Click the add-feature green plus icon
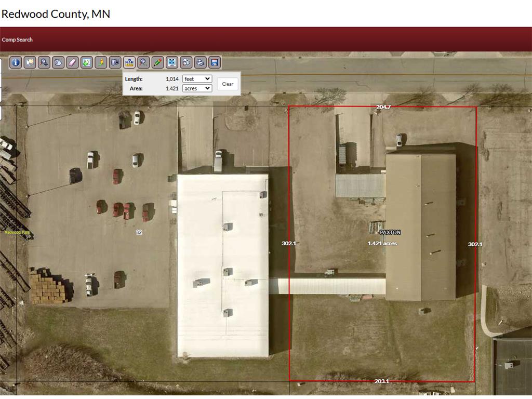The height and width of the screenshot is (399, 532). point(86,62)
